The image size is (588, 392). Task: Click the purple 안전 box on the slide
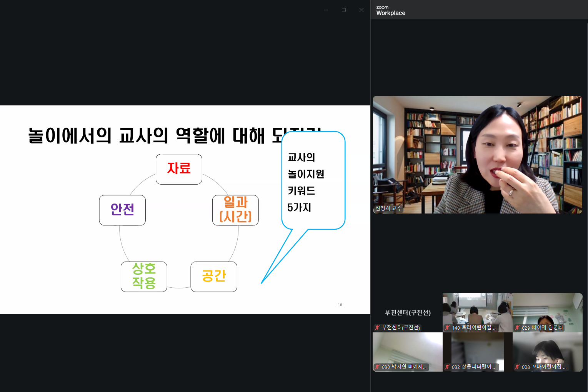(122, 210)
